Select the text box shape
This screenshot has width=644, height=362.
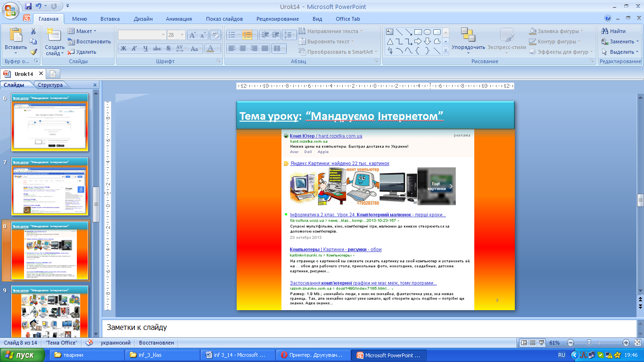point(390,32)
